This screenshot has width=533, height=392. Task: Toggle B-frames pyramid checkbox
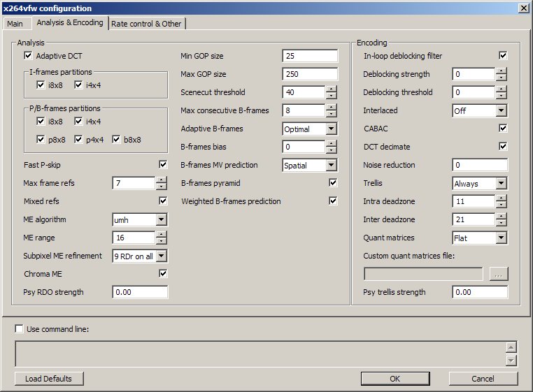click(x=333, y=183)
